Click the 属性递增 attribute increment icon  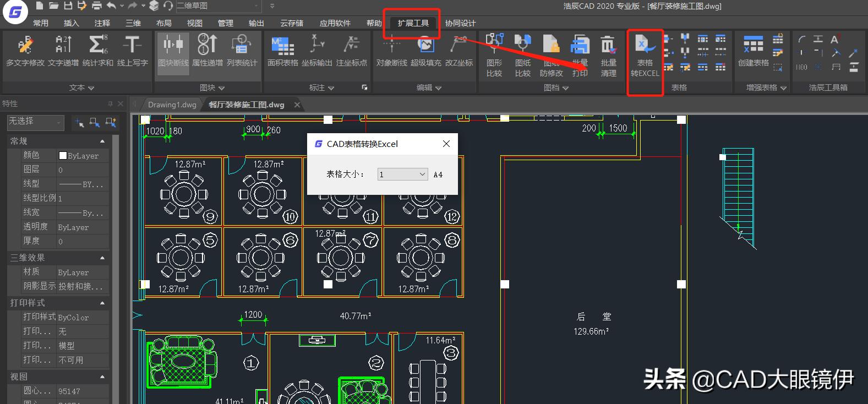coord(208,51)
